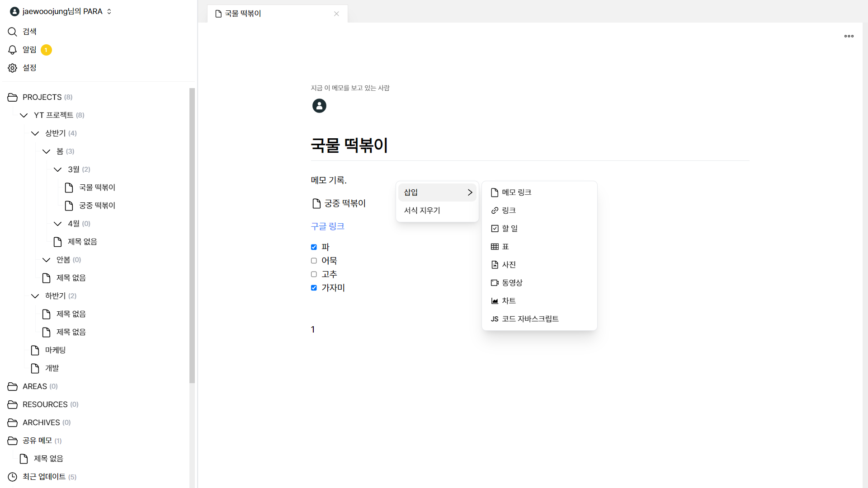Uncheck the 파 checkbox
868x488 pixels.
314,247
